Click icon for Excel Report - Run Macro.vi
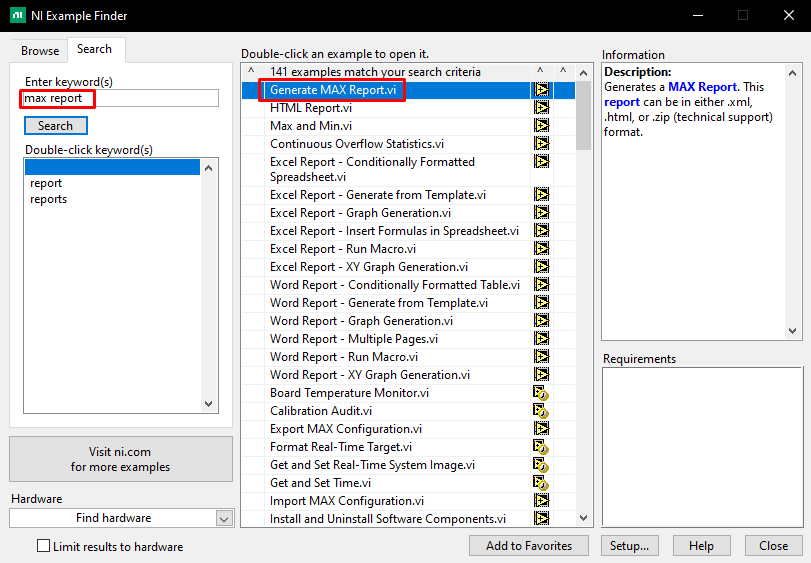 pos(542,249)
